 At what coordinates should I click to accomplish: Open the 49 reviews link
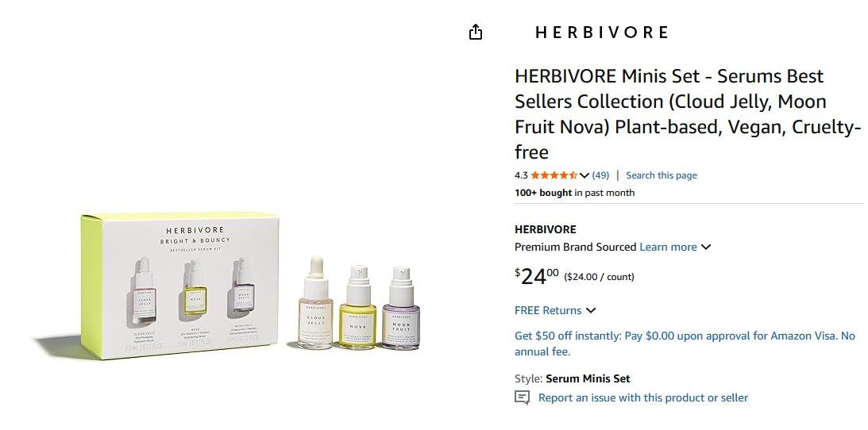(x=600, y=175)
